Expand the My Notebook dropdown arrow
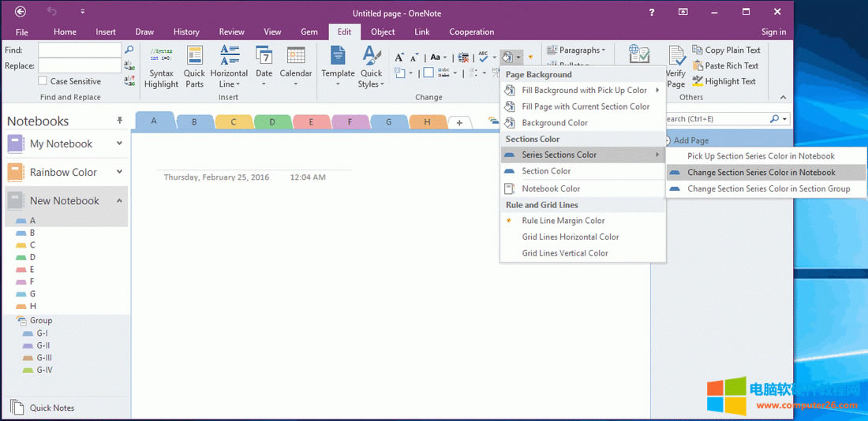Image resolution: width=868 pixels, height=421 pixels. tap(119, 143)
